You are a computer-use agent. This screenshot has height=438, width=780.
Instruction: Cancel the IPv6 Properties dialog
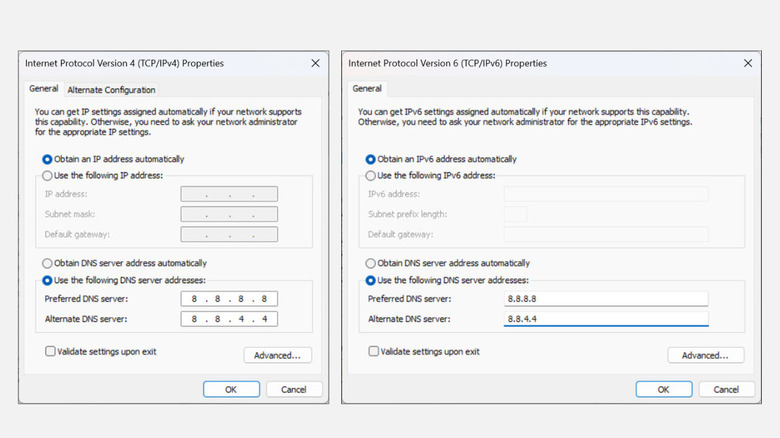pyautogui.click(x=717, y=389)
